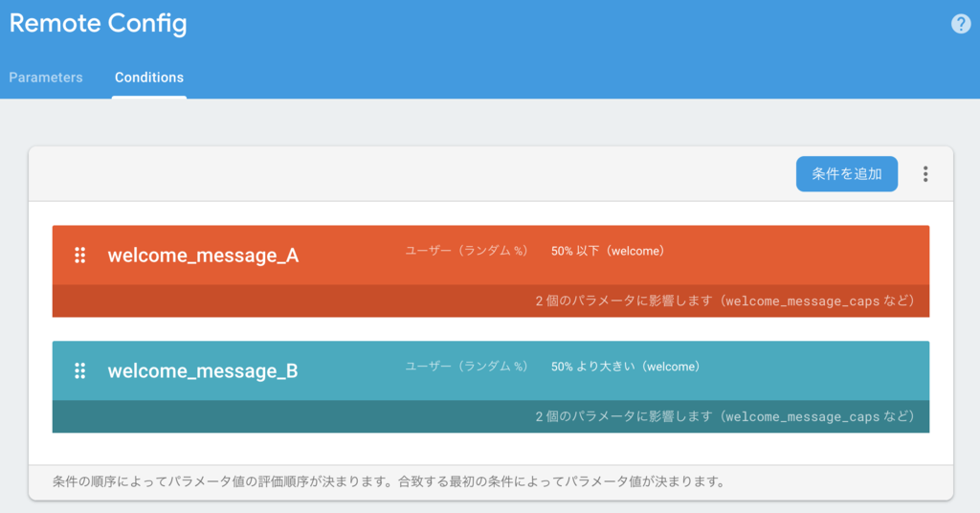Image resolution: width=980 pixels, height=513 pixels.
Task: Open the welcome_message_B condition
Action: pyautogui.click(x=203, y=370)
